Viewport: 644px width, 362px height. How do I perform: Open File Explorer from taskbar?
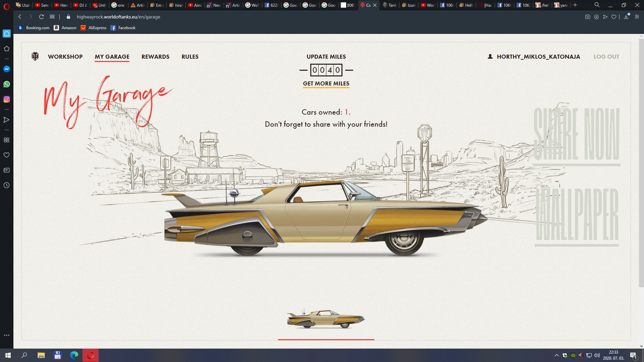pos(41,355)
